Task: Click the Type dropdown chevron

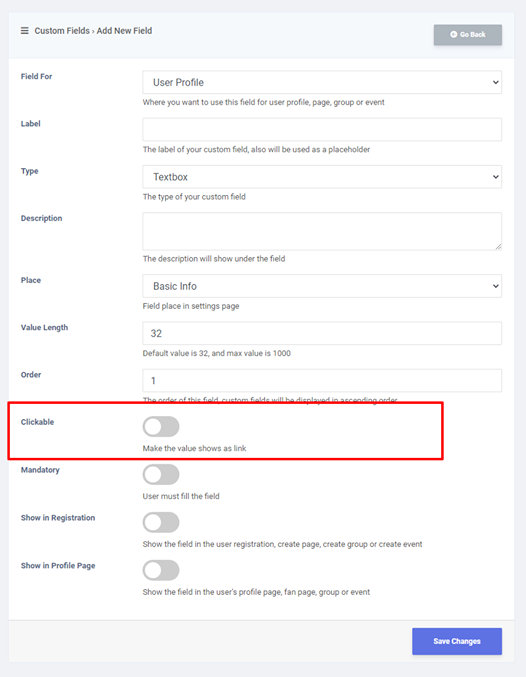Action: tap(495, 177)
